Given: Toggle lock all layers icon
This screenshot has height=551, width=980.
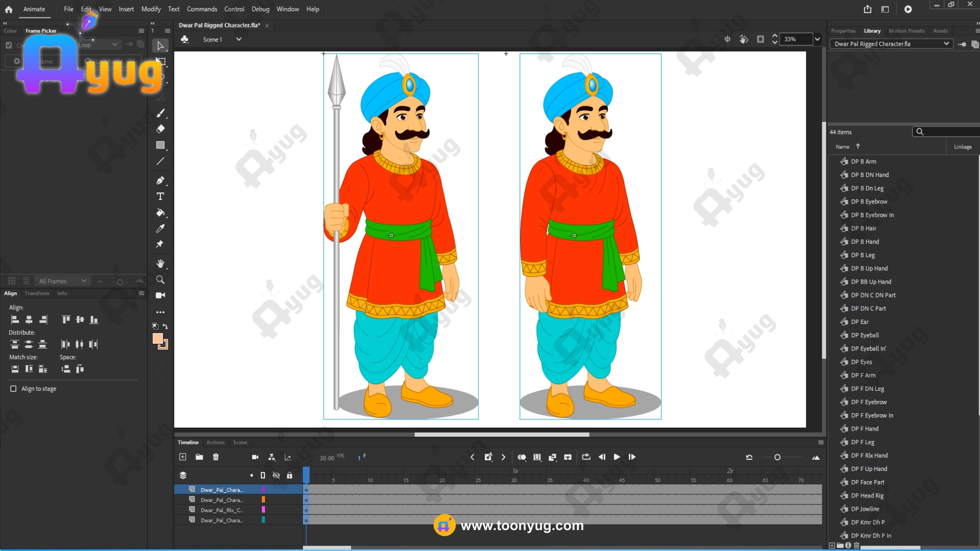Looking at the screenshot, I should click(289, 475).
